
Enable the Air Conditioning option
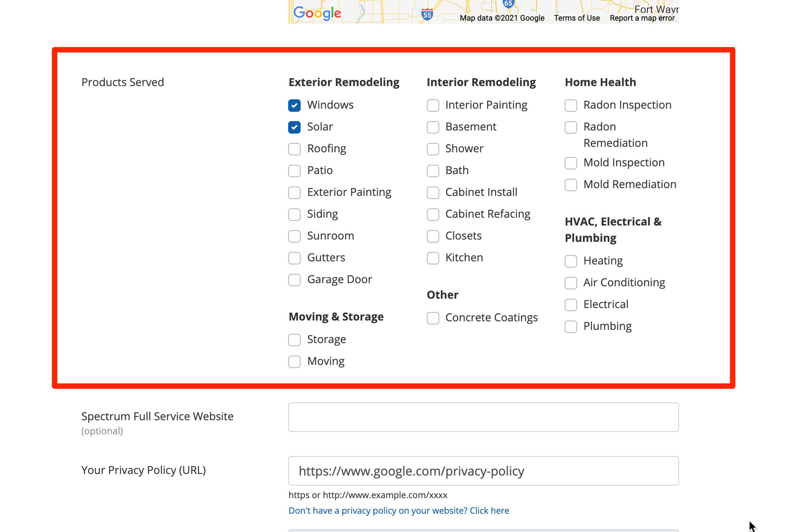coord(571,283)
